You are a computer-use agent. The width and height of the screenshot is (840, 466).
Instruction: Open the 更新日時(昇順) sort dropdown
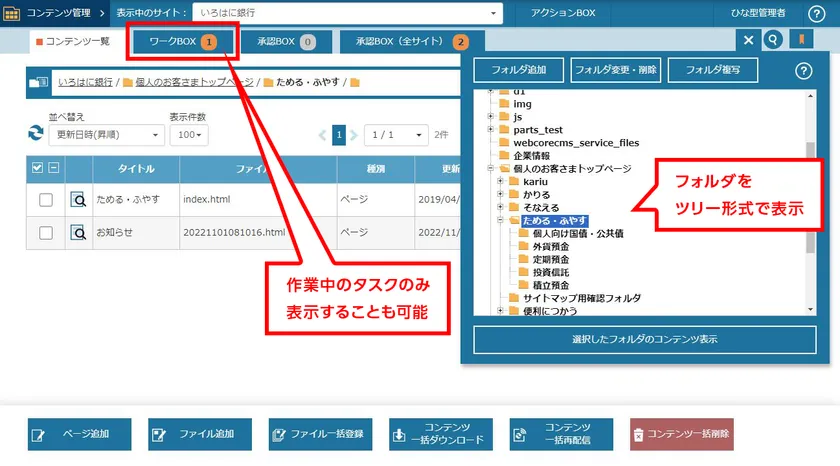[108, 135]
